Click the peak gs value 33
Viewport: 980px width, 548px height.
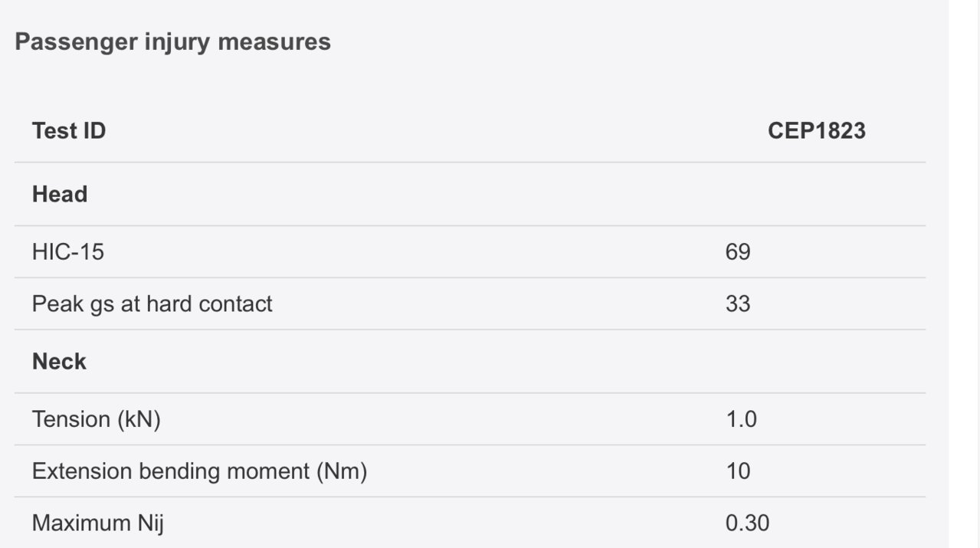click(738, 304)
